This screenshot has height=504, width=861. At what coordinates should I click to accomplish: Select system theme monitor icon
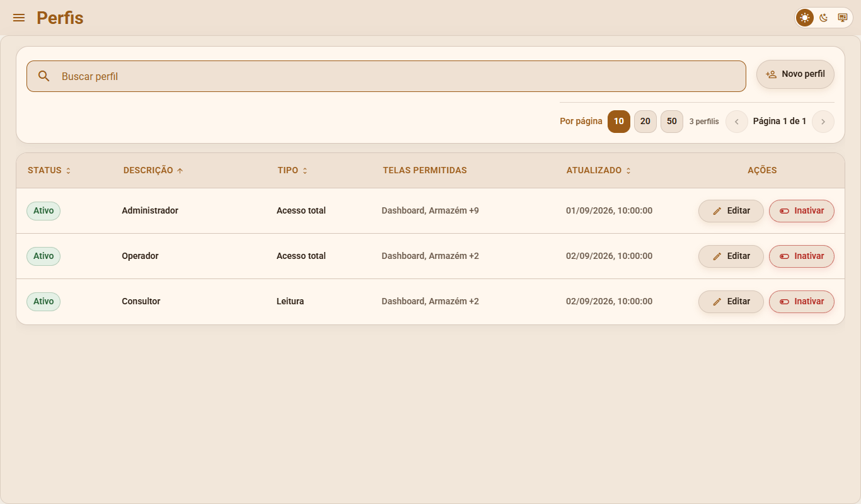pos(842,18)
